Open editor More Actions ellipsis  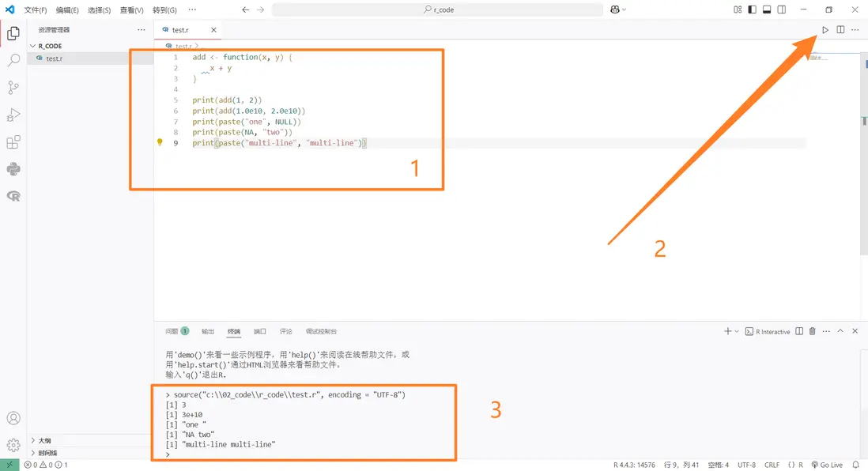tap(855, 30)
